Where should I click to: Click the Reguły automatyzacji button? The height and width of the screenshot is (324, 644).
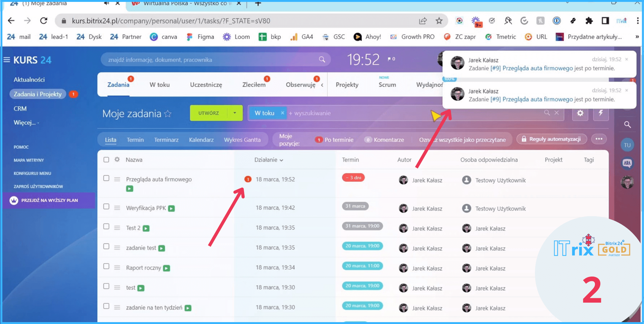552,139
